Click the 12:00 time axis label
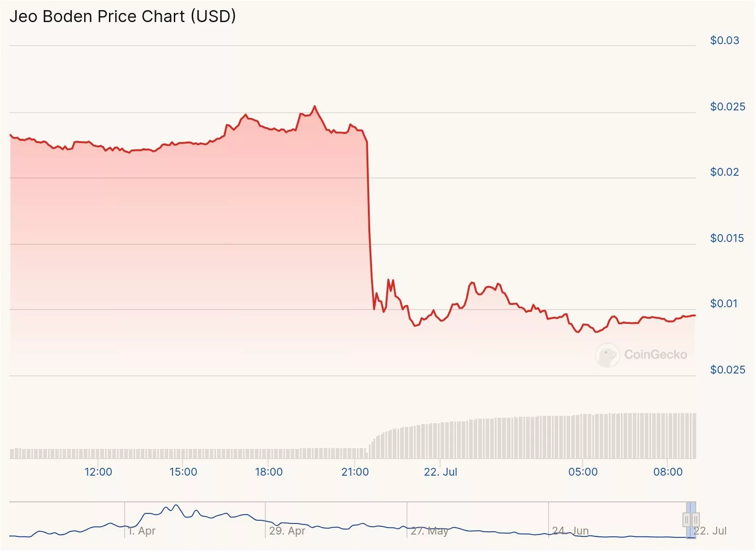 tap(98, 472)
